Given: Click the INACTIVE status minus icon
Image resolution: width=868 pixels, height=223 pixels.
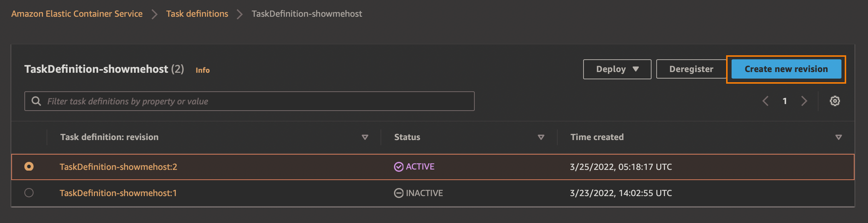Looking at the screenshot, I should pos(399,193).
